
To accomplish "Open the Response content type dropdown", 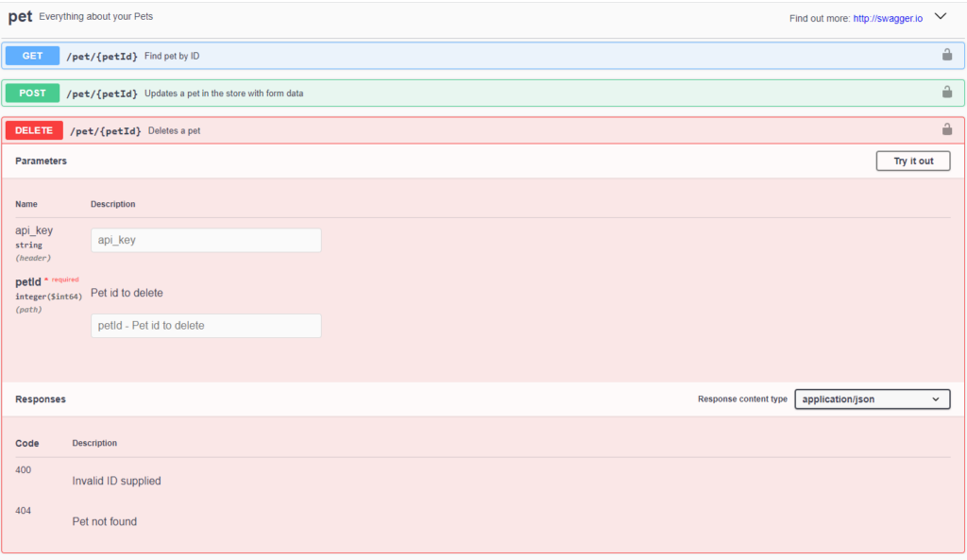I will [872, 399].
